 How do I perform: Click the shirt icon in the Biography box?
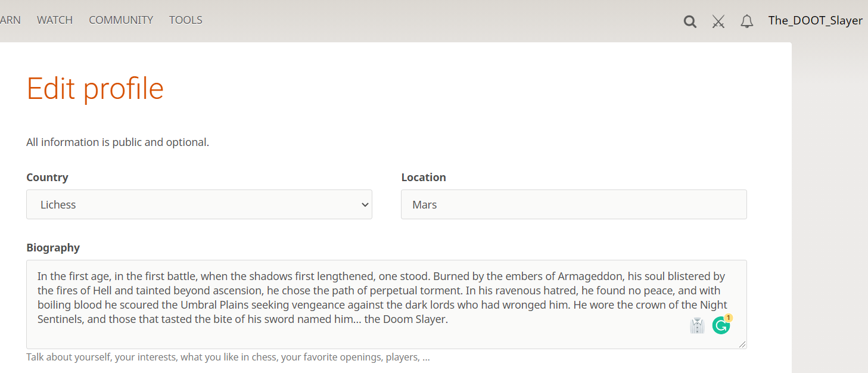(x=697, y=326)
